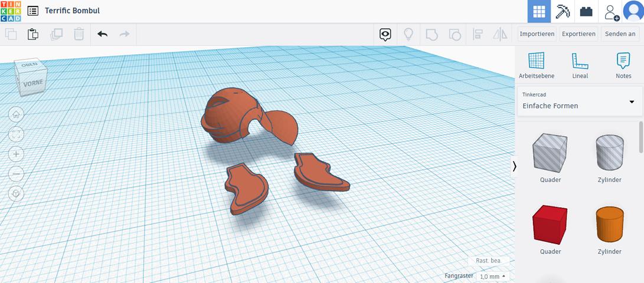Toggle perspective/orthographic view button
644x283 pixels.
[x=17, y=193]
